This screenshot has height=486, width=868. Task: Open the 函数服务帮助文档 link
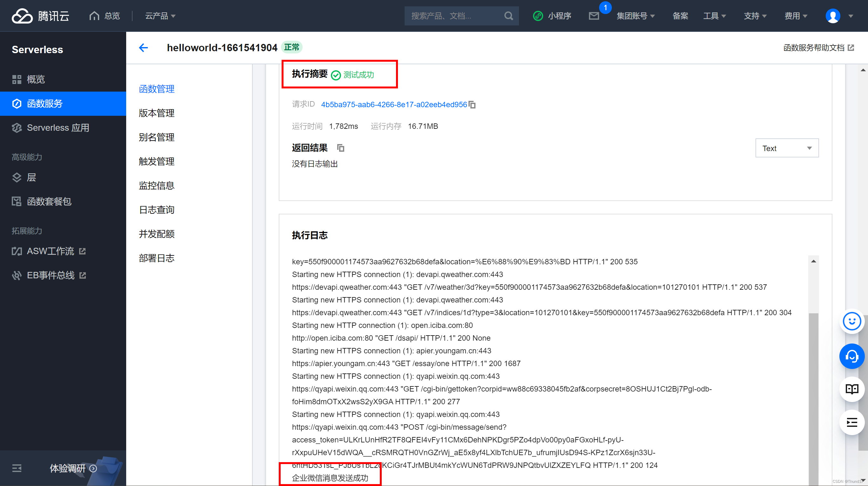pyautogui.click(x=814, y=48)
